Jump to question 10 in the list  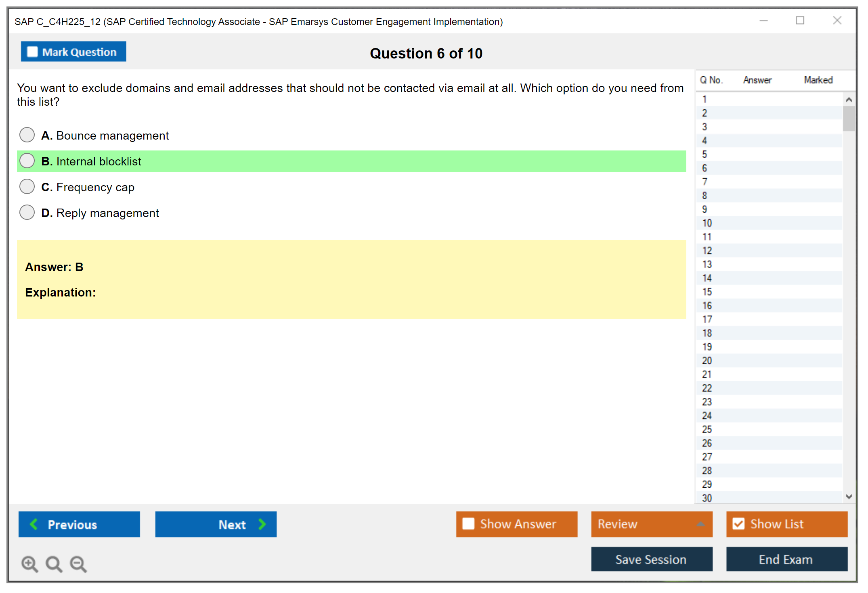pyautogui.click(x=707, y=223)
